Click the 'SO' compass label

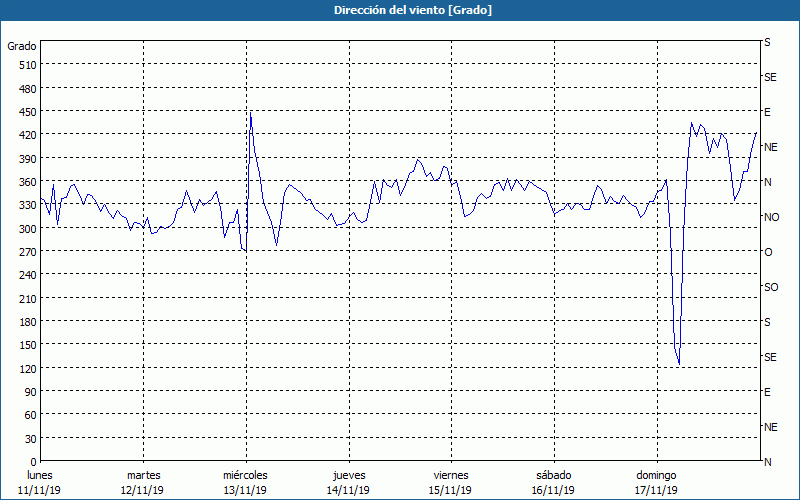(x=771, y=288)
